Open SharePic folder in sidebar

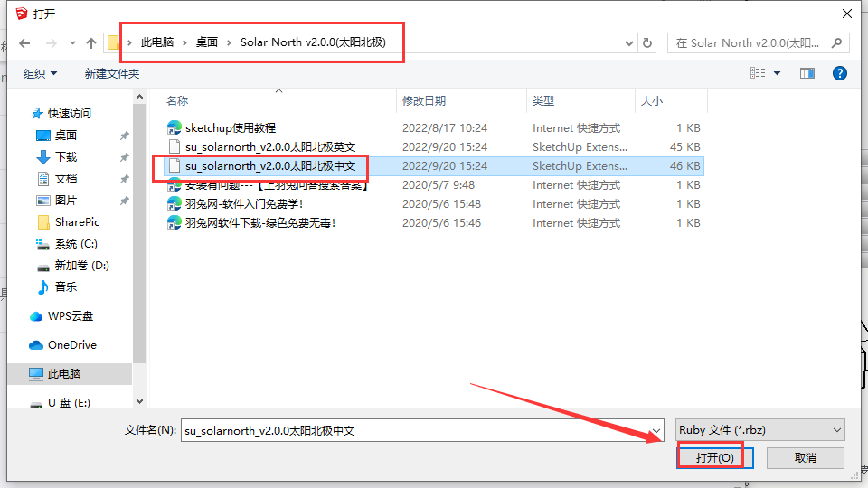[68, 222]
